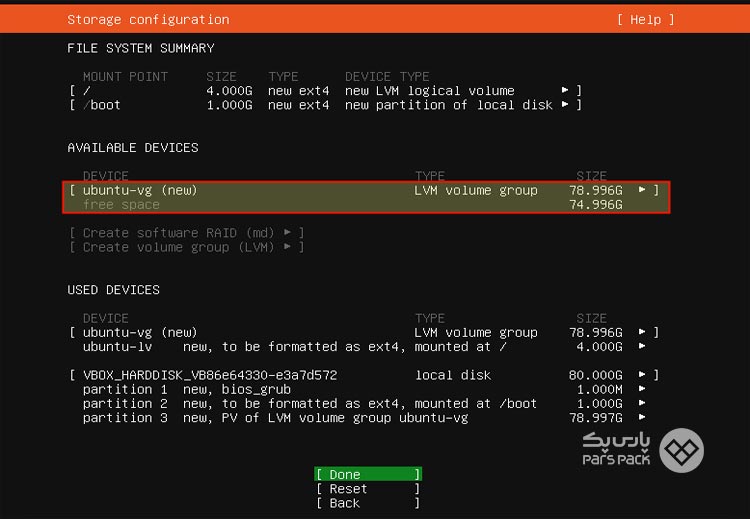Open arrow for partition 2 /boot row
This screenshot has width=750, height=519.
642,403
